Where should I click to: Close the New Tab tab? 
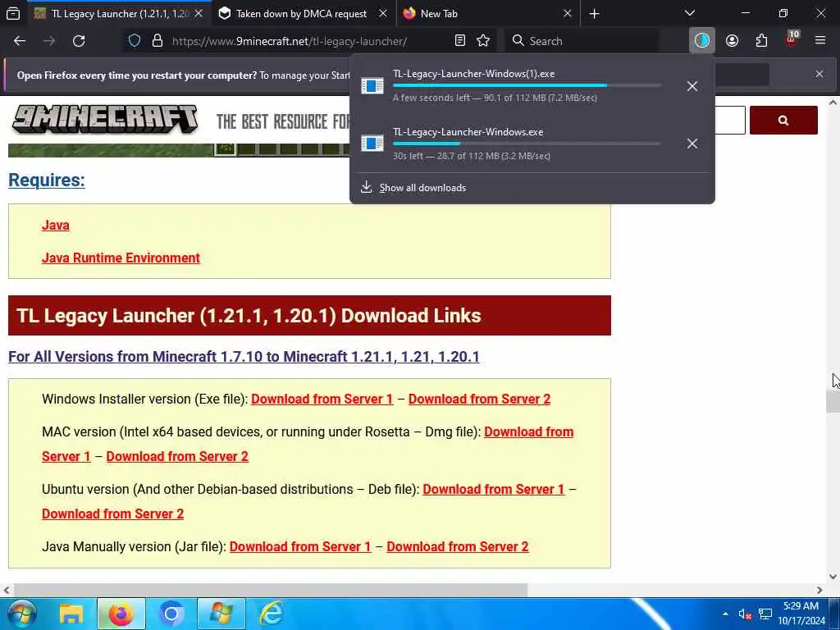coord(568,14)
